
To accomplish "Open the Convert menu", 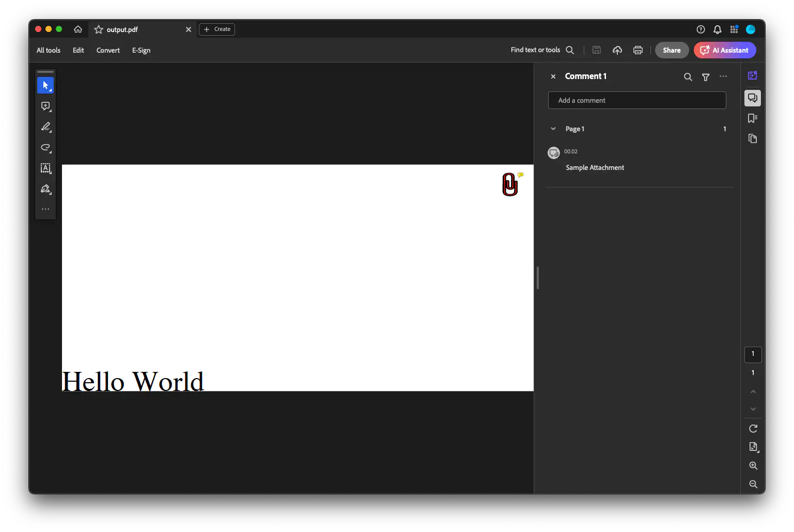I will point(108,50).
